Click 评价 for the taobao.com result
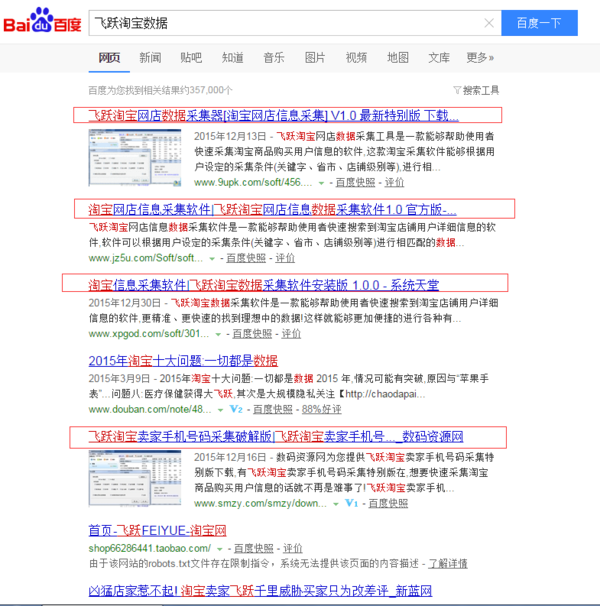Viewport: 600px width, 606px height. pyautogui.click(x=293, y=548)
